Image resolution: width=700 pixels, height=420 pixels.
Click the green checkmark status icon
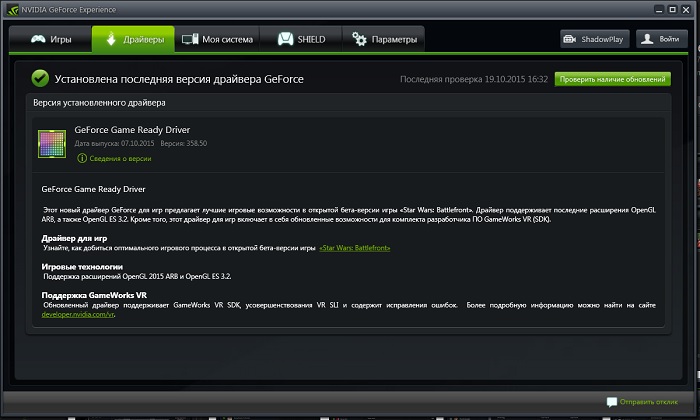click(40, 78)
